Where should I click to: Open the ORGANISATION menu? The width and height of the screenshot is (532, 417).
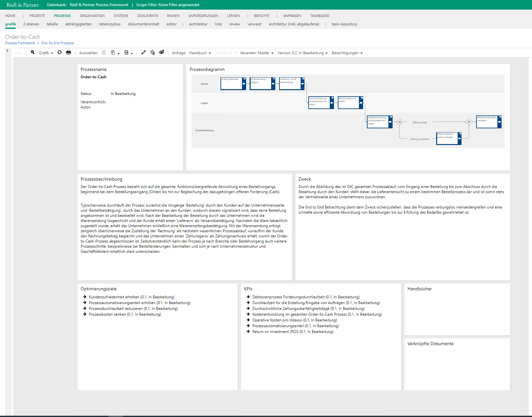coord(92,16)
